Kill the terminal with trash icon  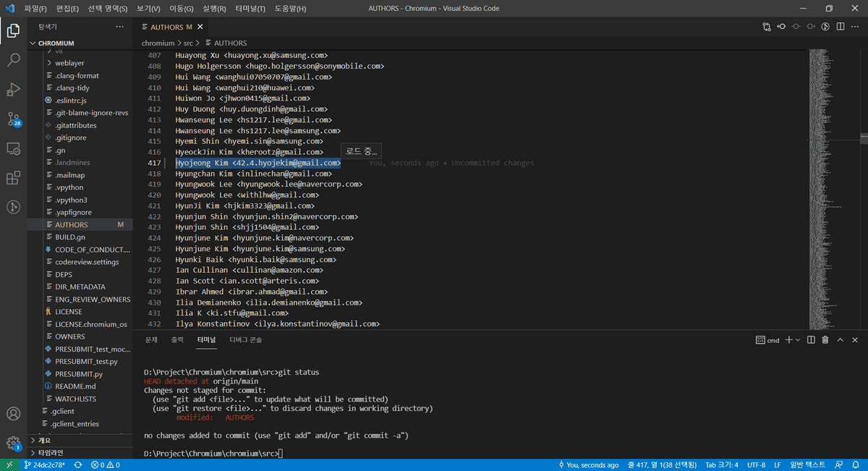[826, 339]
